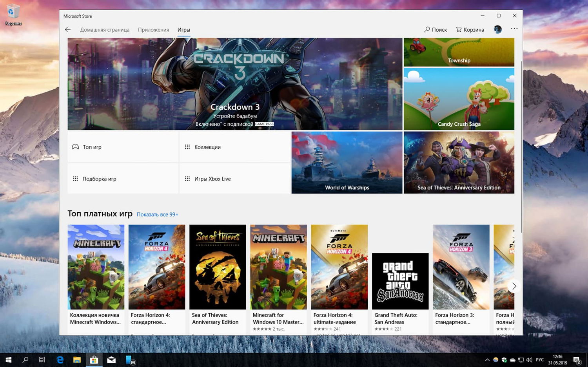
Task: Go back using the arrow button
Action: (67, 29)
